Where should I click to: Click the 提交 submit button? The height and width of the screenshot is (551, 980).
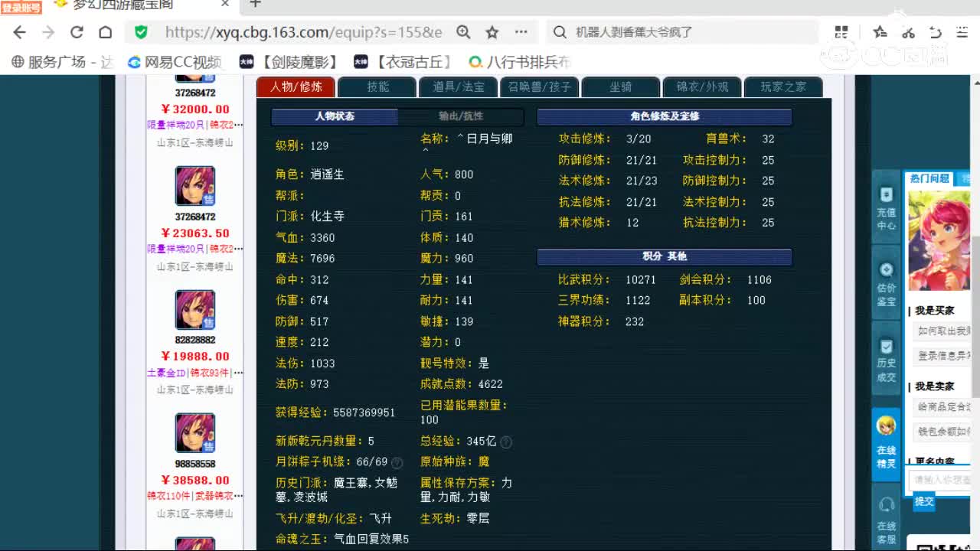[x=924, y=501]
